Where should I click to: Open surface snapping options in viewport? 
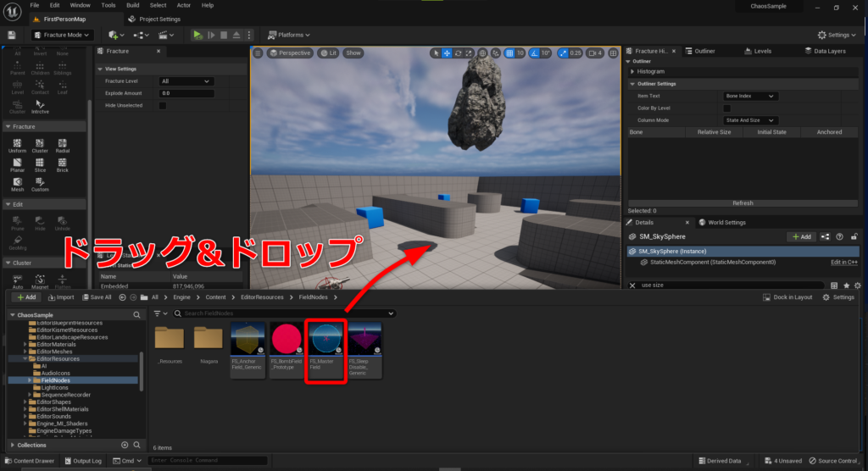pos(495,53)
